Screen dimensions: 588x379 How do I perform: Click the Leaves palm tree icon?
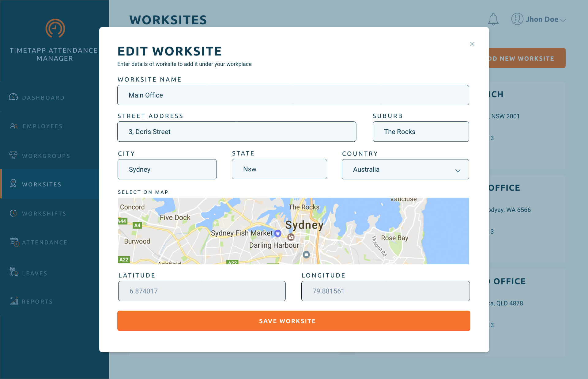point(14,272)
